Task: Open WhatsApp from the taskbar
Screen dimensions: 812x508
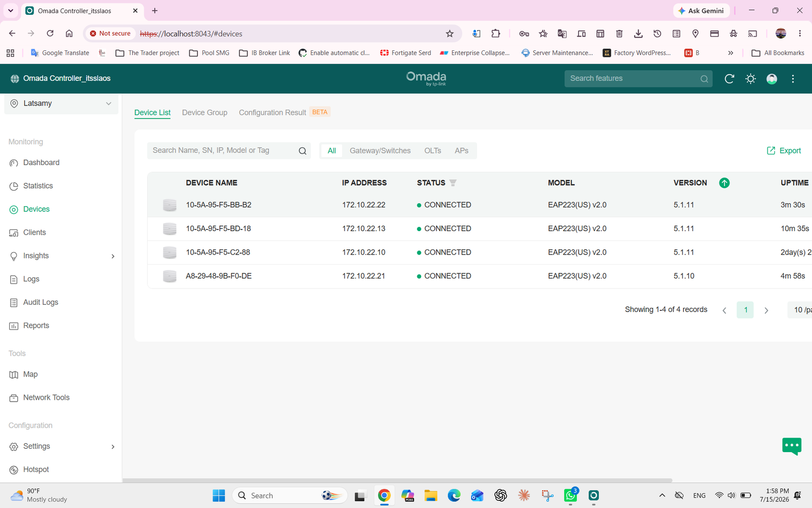Action: click(x=570, y=495)
